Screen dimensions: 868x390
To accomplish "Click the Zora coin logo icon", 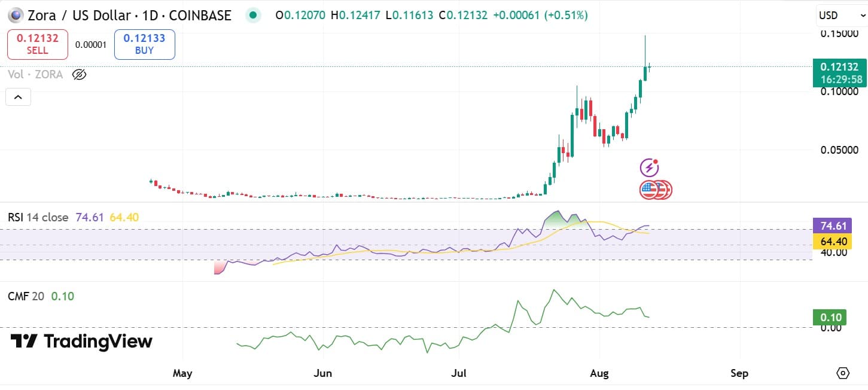I will (x=14, y=15).
